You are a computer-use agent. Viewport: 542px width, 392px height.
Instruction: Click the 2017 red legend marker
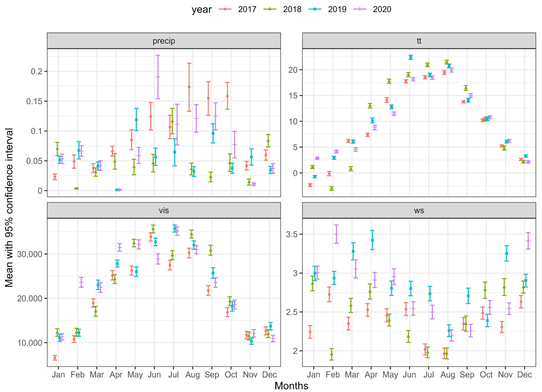point(225,9)
